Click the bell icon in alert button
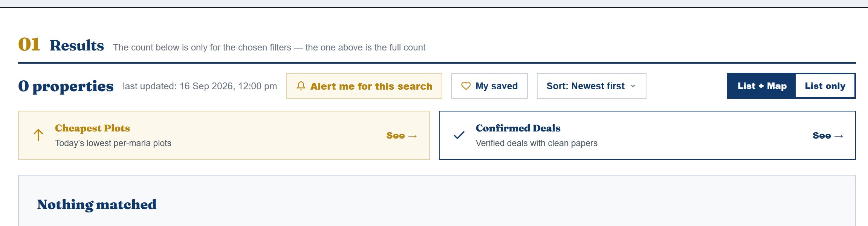This screenshot has width=868, height=226. pyautogui.click(x=301, y=86)
